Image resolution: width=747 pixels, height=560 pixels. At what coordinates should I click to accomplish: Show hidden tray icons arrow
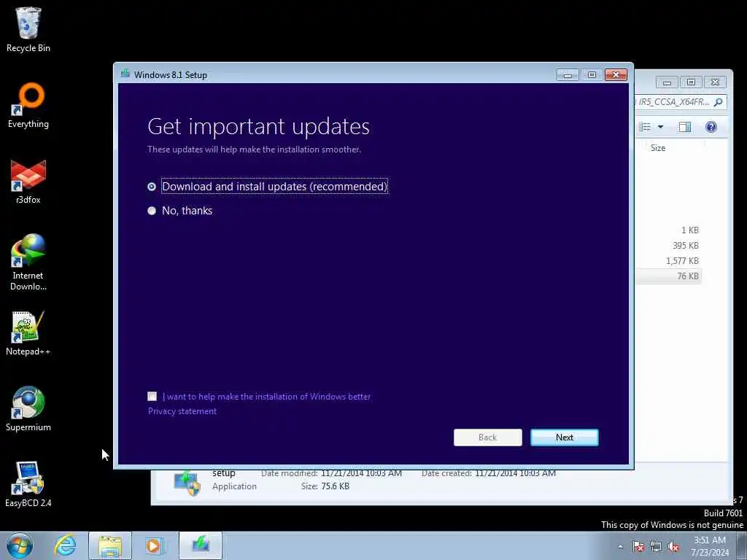(x=620, y=547)
